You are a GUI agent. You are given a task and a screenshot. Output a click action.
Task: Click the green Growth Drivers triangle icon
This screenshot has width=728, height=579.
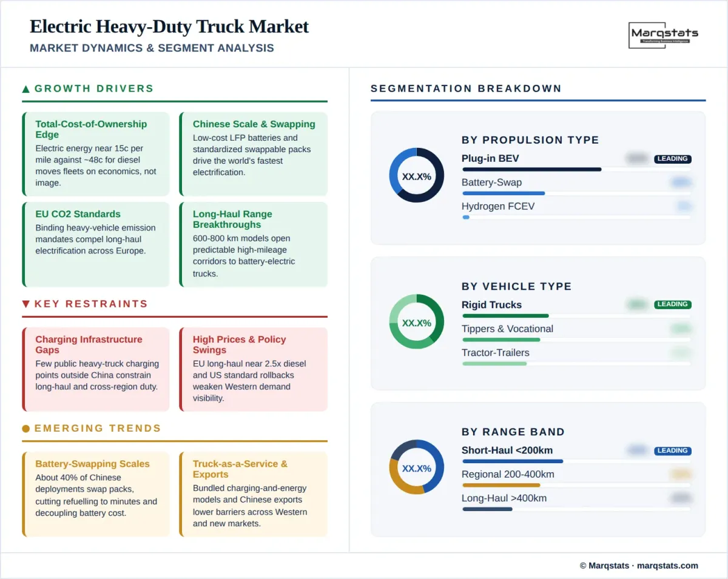tap(26, 89)
